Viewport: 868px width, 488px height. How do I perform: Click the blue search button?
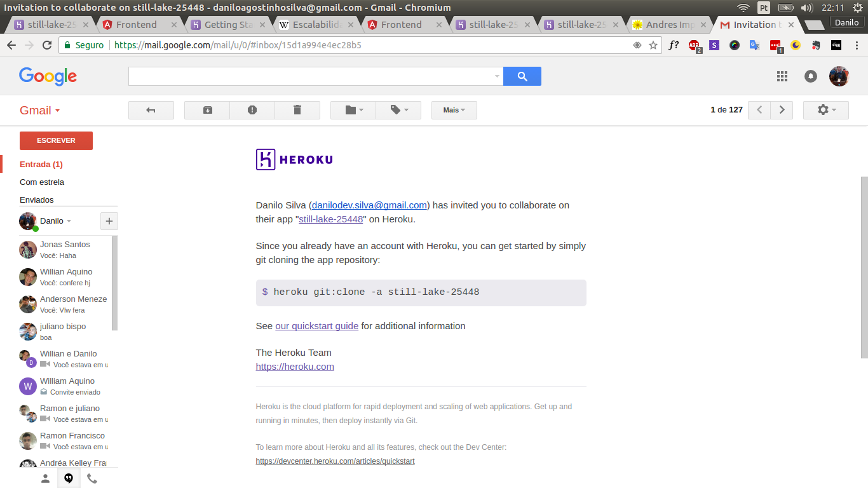pyautogui.click(x=522, y=76)
